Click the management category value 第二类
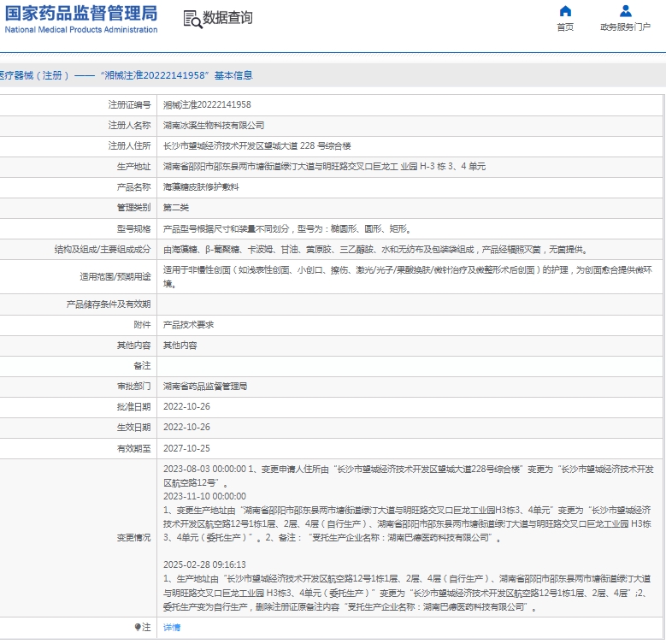Screen dimensions: 666x644 (x=176, y=207)
